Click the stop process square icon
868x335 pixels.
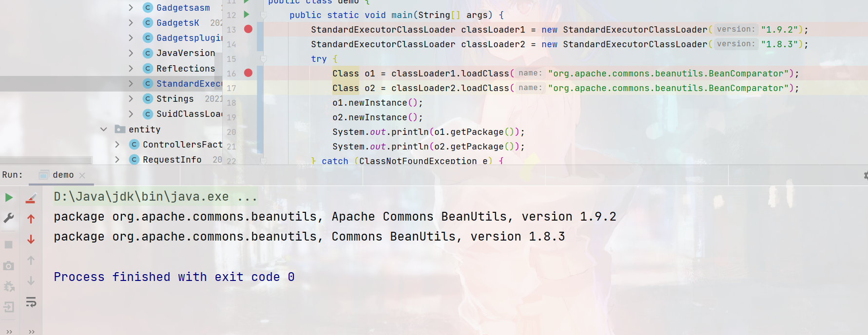(x=9, y=244)
